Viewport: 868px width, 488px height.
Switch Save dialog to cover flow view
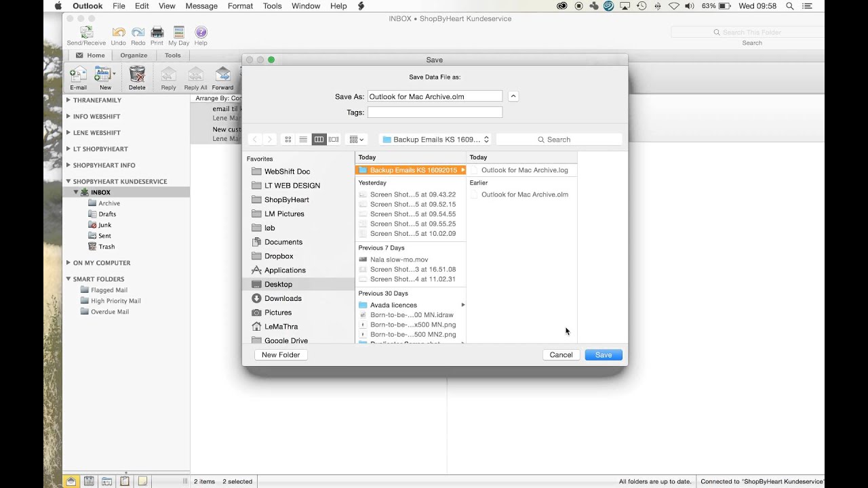click(x=334, y=140)
